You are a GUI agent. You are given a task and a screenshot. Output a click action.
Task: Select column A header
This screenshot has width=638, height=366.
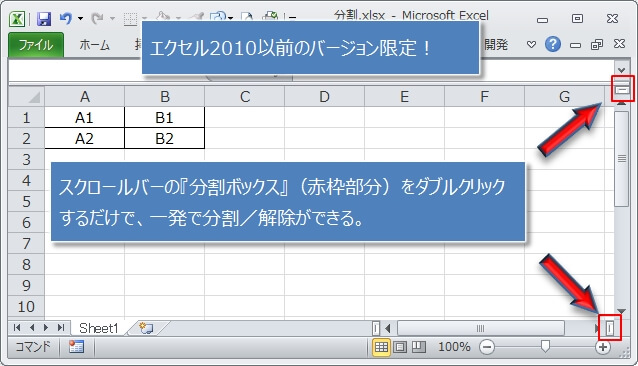[x=84, y=97]
